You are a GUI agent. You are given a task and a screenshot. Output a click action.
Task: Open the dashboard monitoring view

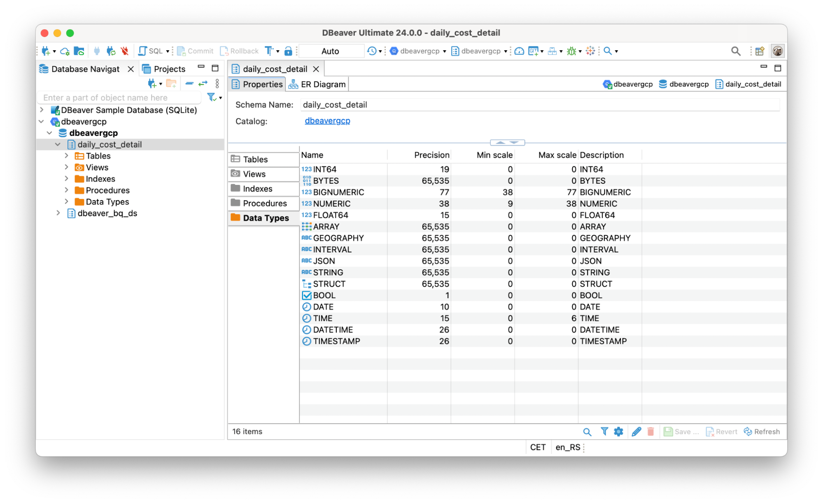pyautogui.click(x=519, y=51)
